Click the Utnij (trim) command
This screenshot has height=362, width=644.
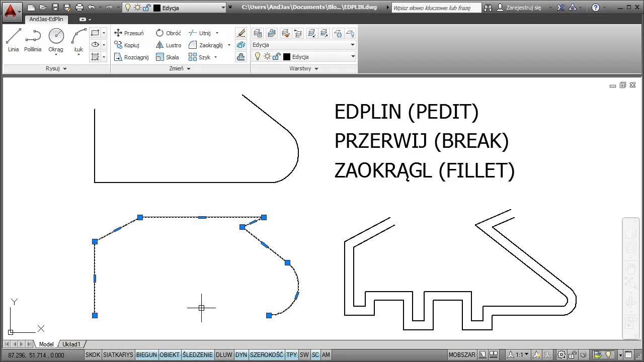(x=200, y=33)
